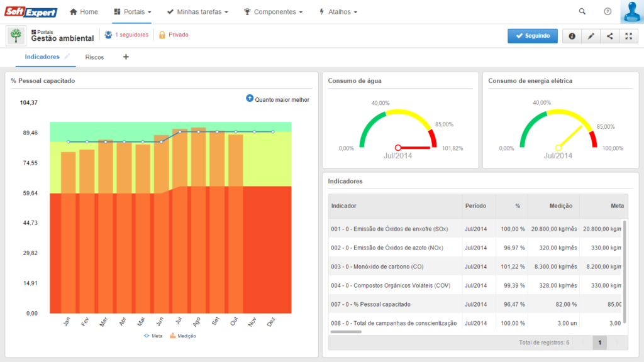Image resolution: width=644 pixels, height=362 pixels.
Task: Open the portal information icon
Action: pos(572,36)
